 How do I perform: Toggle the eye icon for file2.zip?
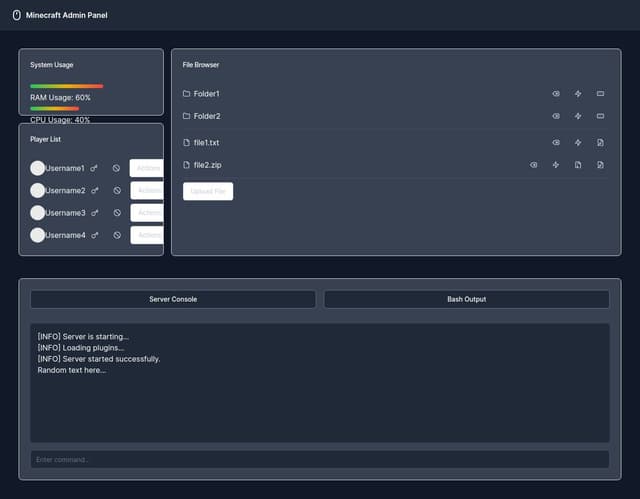coord(533,165)
